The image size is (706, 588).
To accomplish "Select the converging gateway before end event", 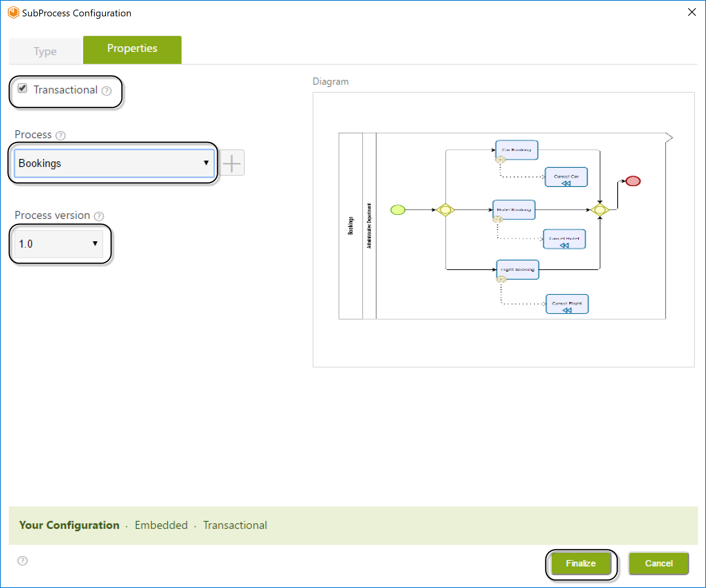I will point(600,210).
